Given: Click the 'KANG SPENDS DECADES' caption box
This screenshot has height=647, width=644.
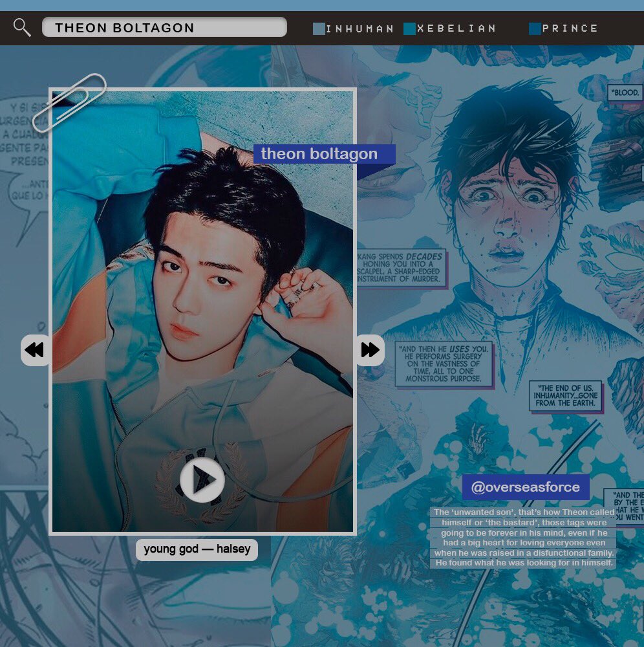Looking at the screenshot, I should click(402, 268).
